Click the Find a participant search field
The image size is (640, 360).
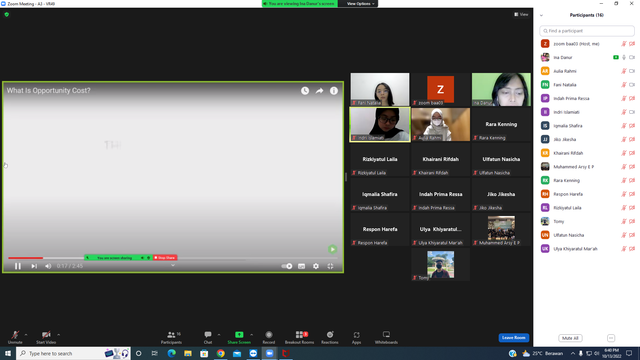click(587, 31)
